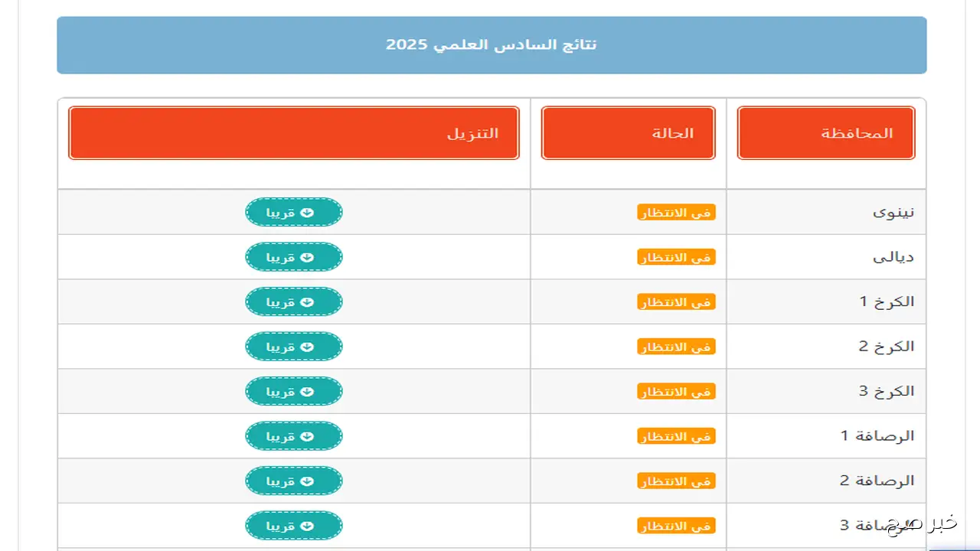This screenshot has width=980, height=551.
Task: Click the في الانتظار badge for الرصافة 3
Action: tap(675, 525)
